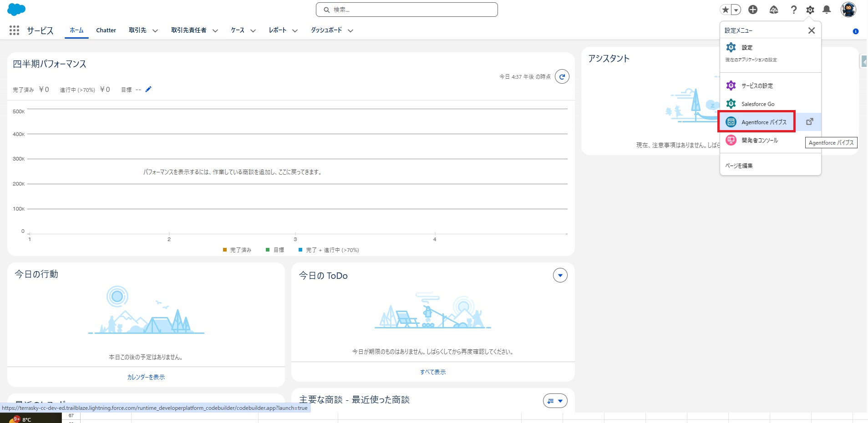Refresh the quarterly performance chart

tap(562, 77)
